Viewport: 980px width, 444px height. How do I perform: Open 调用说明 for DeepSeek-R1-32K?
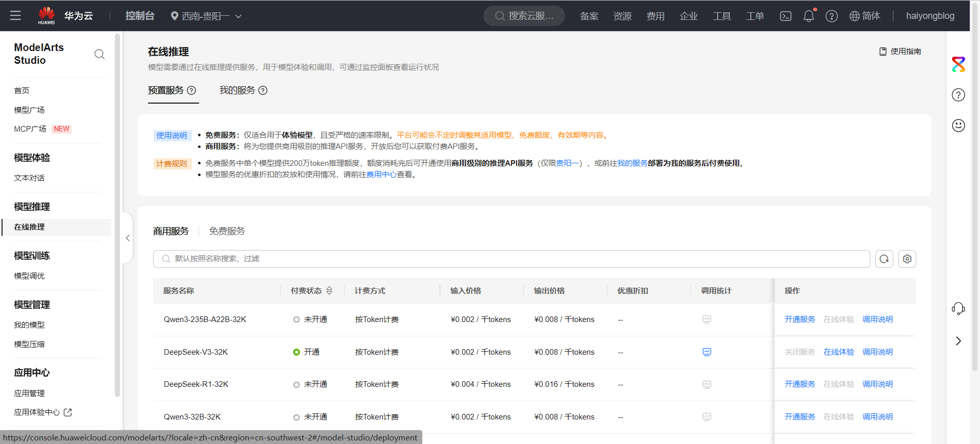[x=877, y=384]
